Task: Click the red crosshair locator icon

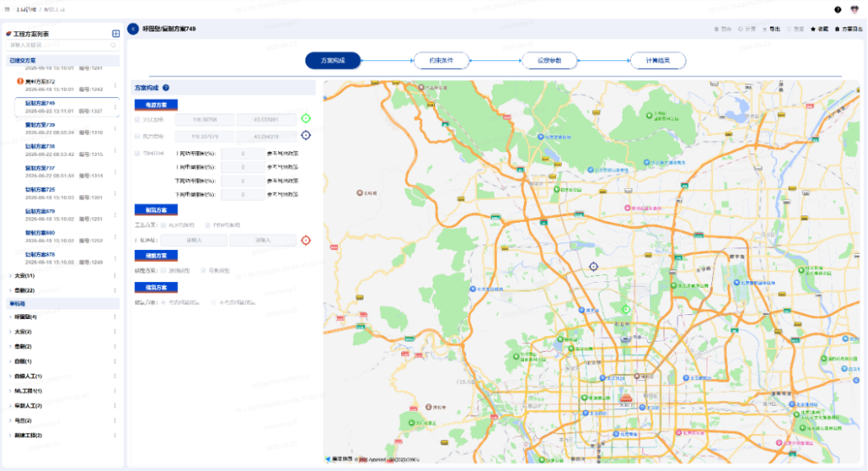Action: pos(305,240)
